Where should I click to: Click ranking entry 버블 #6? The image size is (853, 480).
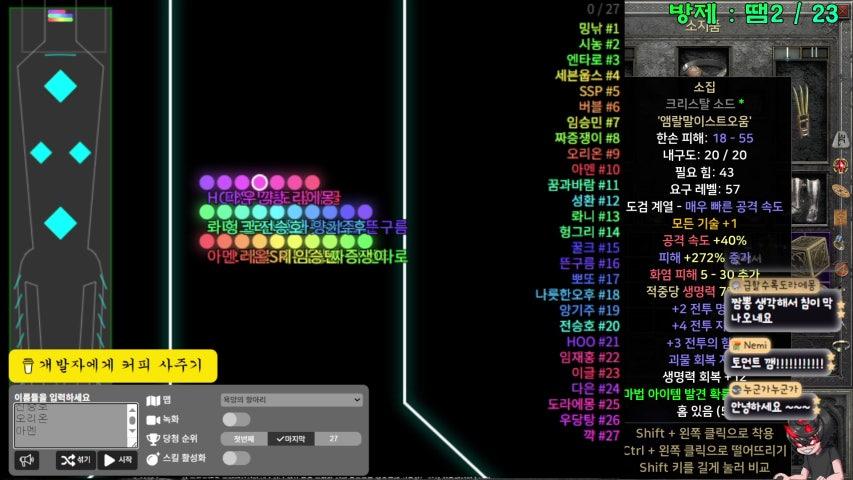[x=598, y=107]
